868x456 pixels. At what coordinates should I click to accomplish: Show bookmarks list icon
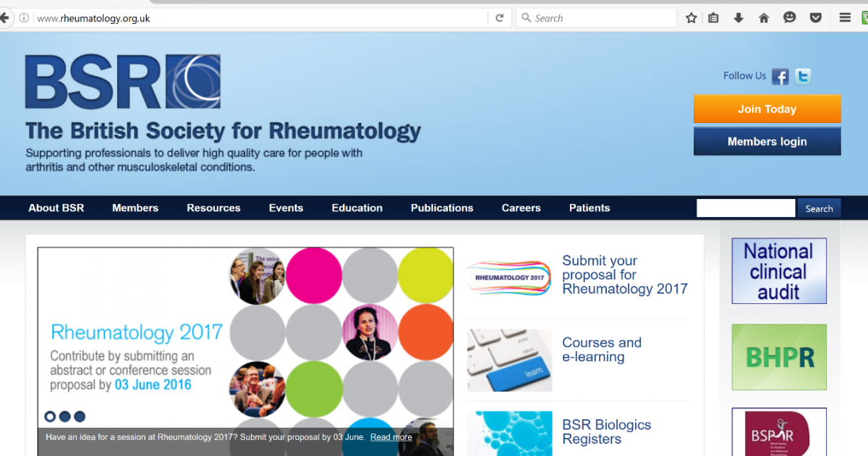click(x=714, y=18)
